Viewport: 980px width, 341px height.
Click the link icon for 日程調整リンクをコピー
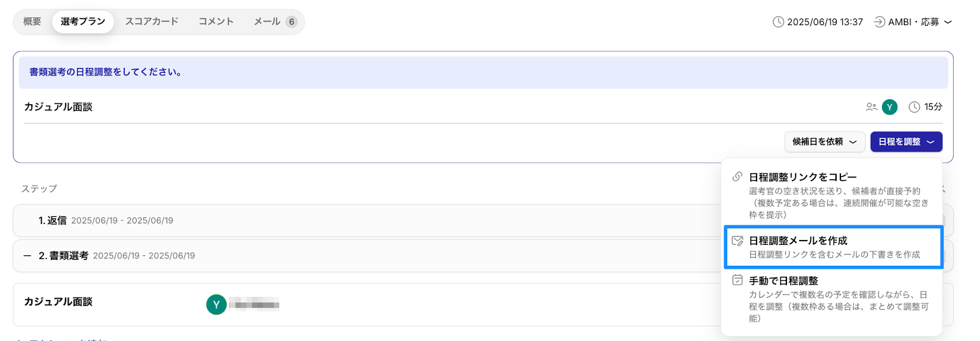(737, 177)
